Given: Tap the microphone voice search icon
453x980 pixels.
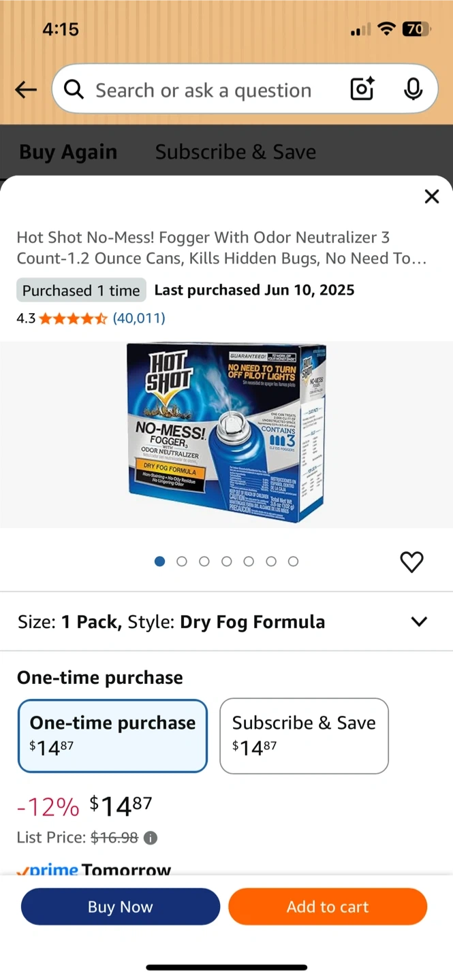Looking at the screenshot, I should [x=413, y=89].
